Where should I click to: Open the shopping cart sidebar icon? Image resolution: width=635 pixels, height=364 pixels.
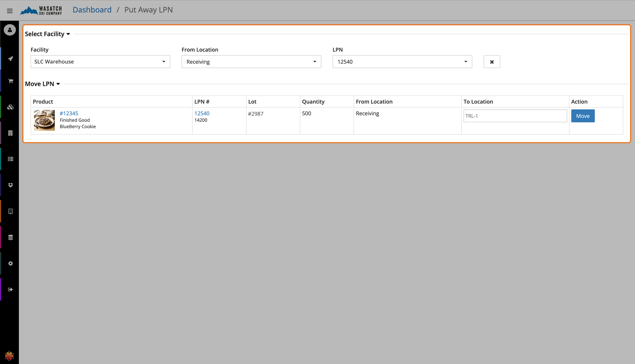point(11,81)
